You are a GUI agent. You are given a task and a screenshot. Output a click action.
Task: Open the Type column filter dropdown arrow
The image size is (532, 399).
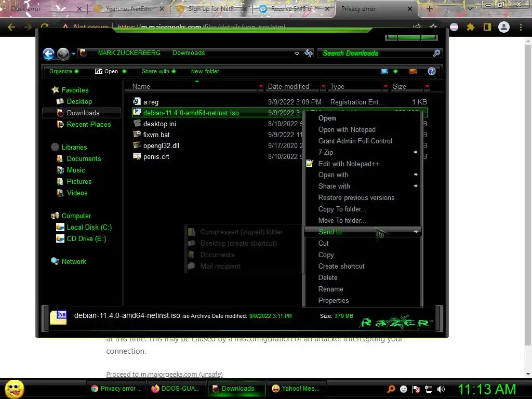(385, 87)
